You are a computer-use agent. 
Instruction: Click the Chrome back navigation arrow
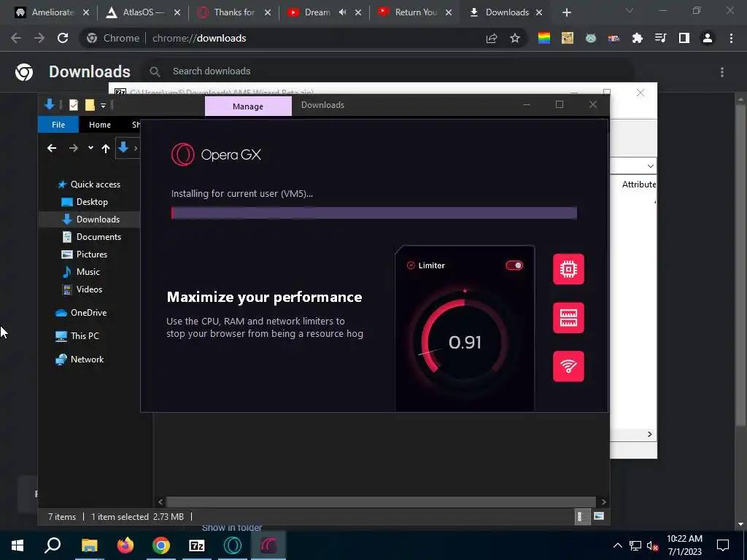click(16, 38)
